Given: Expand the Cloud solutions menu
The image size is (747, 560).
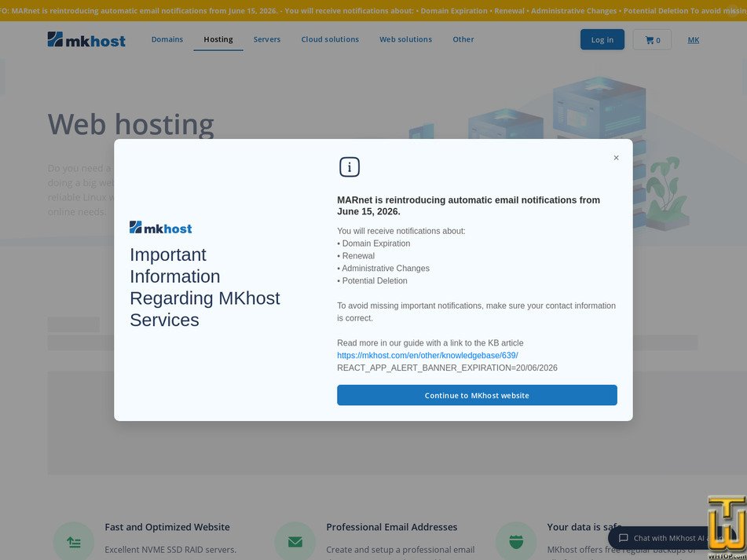Looking at the screenshot, I should click(330, 39).
